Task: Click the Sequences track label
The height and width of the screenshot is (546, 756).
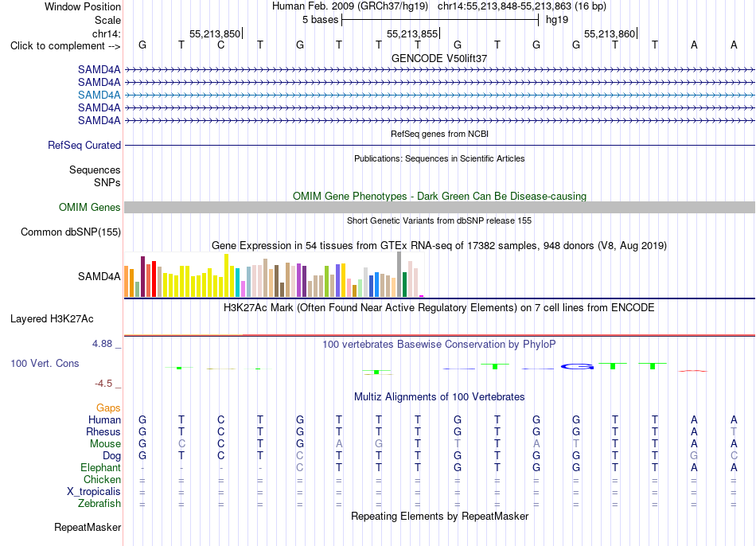Action: tap(95, 170)
